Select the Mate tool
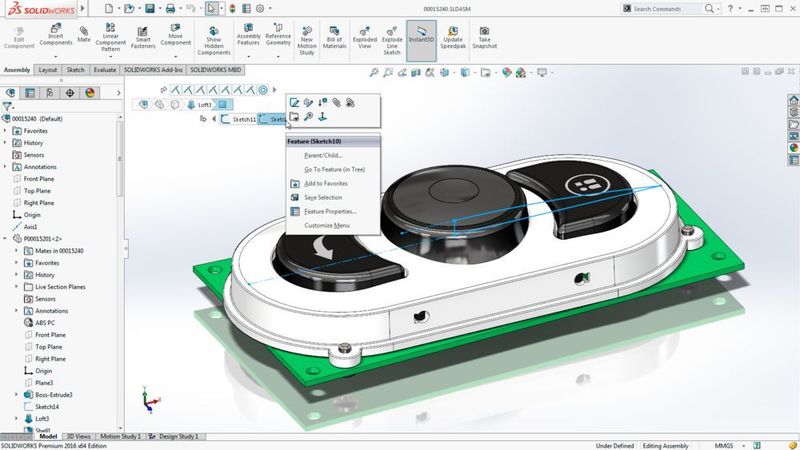Screen dimensions: 800x450 (x=84, y=34)
